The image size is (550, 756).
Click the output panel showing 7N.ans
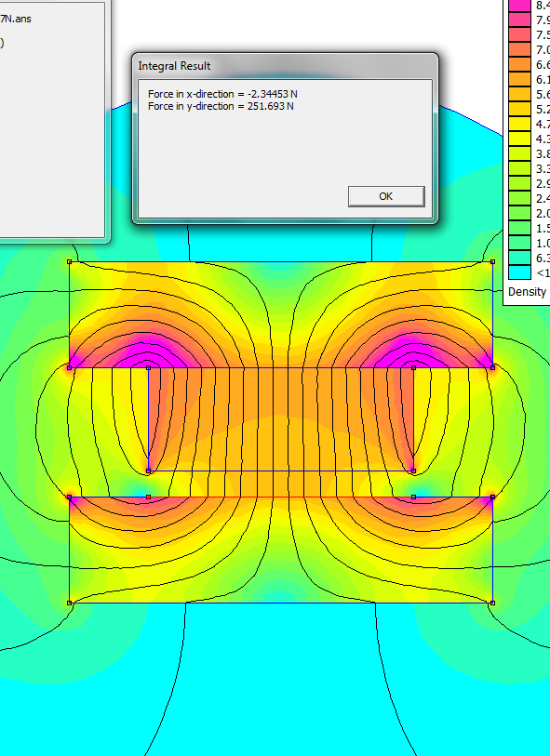[52, 121]
